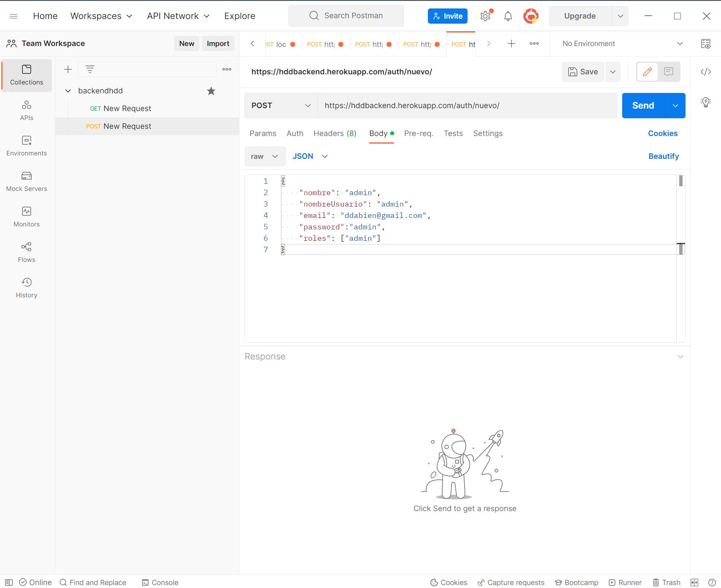Switch to the Headers (8) tab
The width and height of the screenshot is (721, 588).
[335, 133]
